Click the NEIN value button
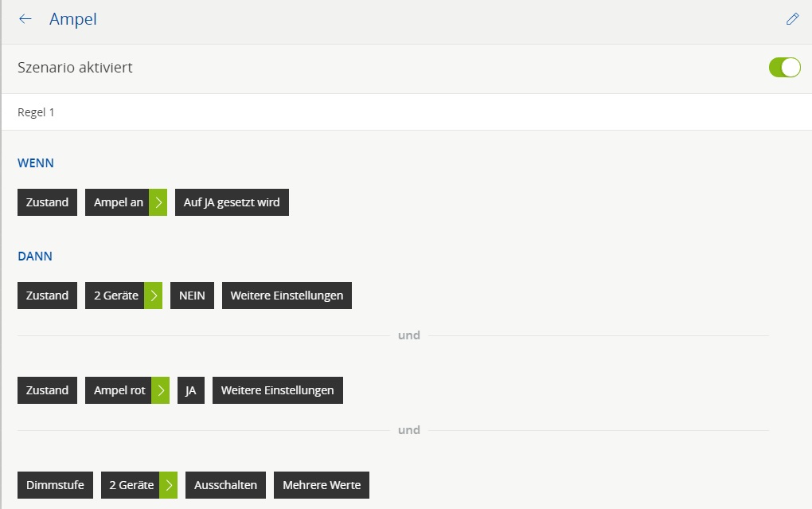 192,296
